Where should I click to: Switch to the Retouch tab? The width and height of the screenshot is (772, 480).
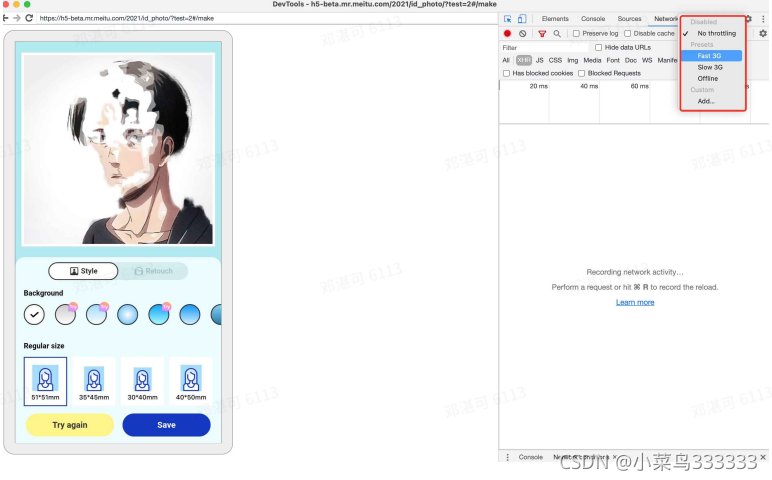point(153,271)
